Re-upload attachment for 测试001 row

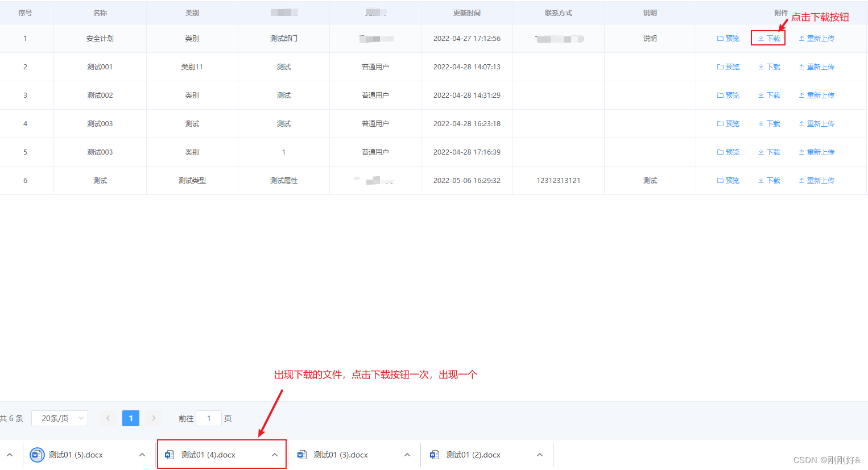[x=816, y=67]
